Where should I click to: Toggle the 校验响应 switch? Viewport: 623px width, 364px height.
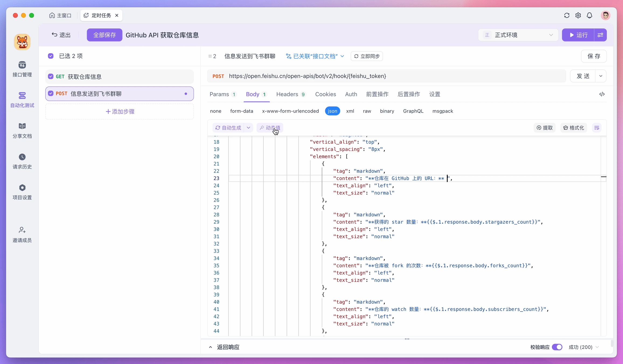click(x=557, y=347)
